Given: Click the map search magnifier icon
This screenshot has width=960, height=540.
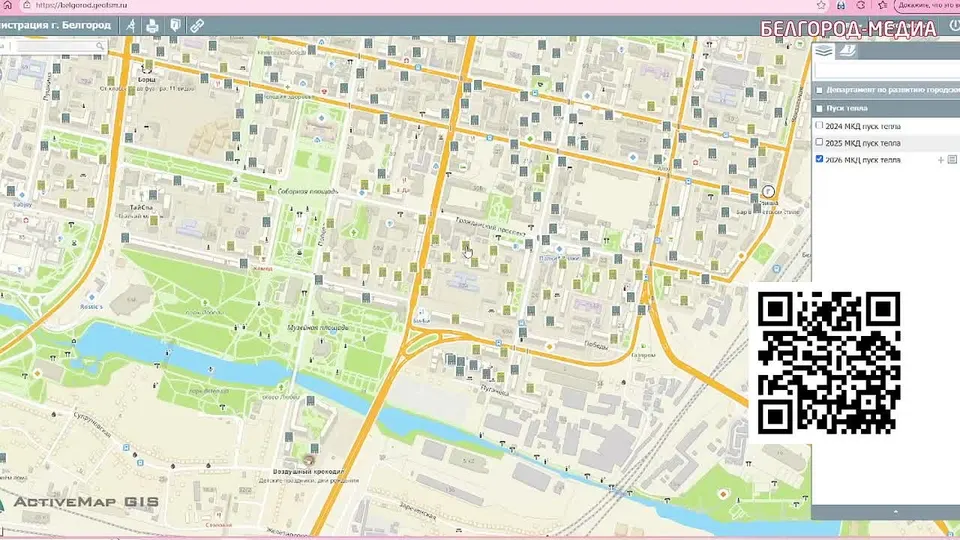Looking at the screenshot, I should tap(100, 47).
